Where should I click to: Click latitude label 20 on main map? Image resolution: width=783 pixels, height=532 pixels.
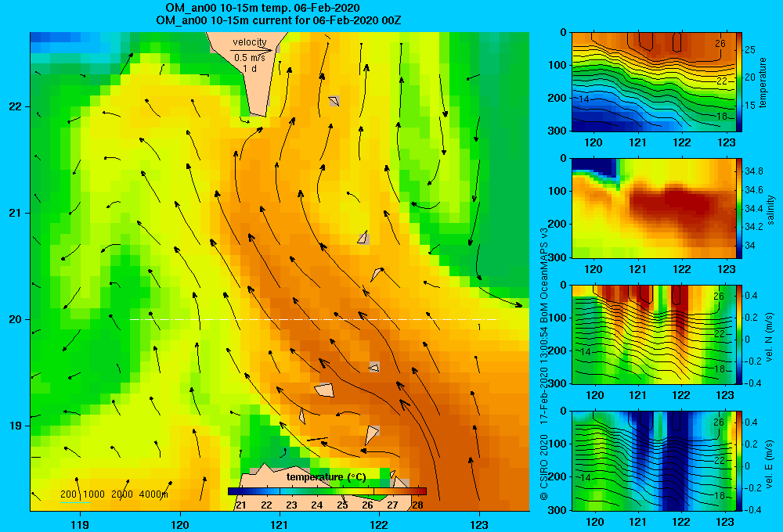coord(15,319)
